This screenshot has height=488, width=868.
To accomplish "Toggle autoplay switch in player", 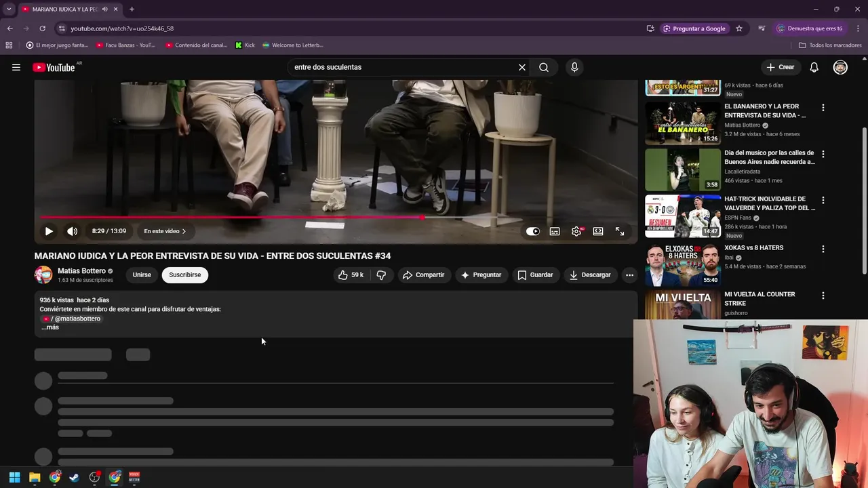I will pos(533,231).
